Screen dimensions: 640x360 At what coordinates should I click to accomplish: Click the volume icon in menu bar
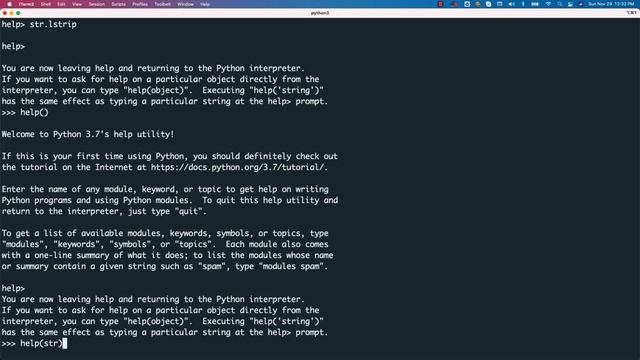[512, 4]
